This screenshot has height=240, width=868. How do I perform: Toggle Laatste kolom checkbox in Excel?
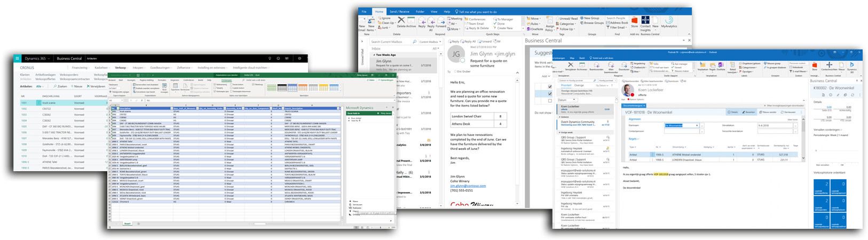point(231,88)
